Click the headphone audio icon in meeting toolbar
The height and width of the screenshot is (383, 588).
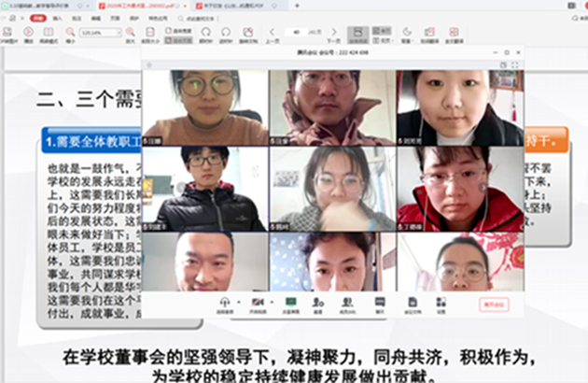pyautogui.click(x=224, y=302)
